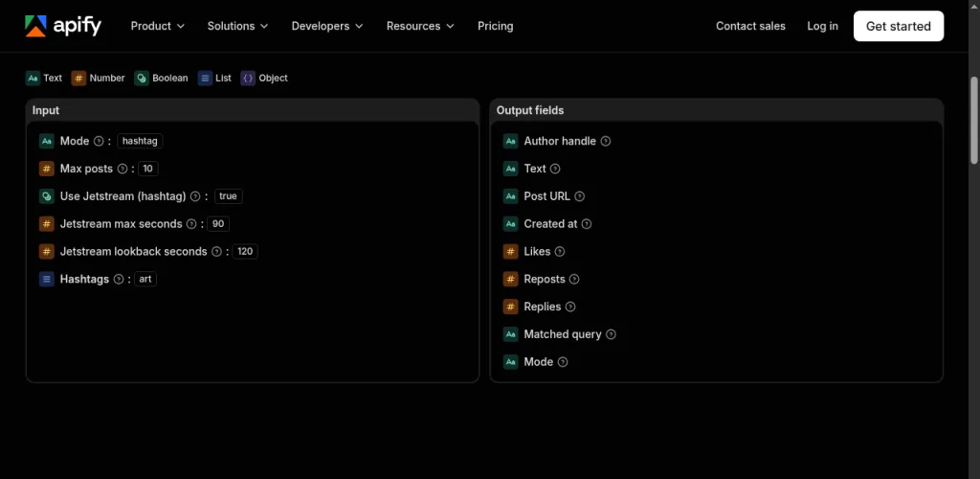Click the Apify logo
Image resolution: width=980 pixels, height=479 pixels.
[63, 26]
